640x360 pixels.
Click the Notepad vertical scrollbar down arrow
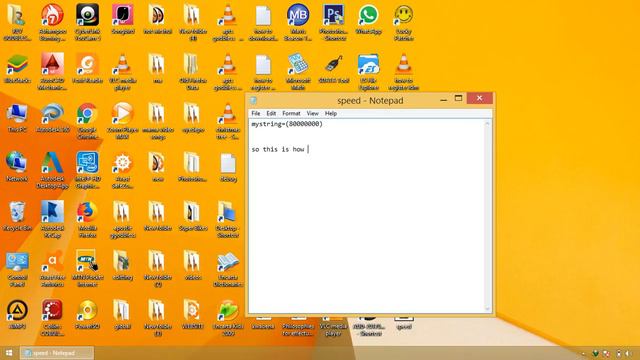pyautogui.click(x=487, y=309)
